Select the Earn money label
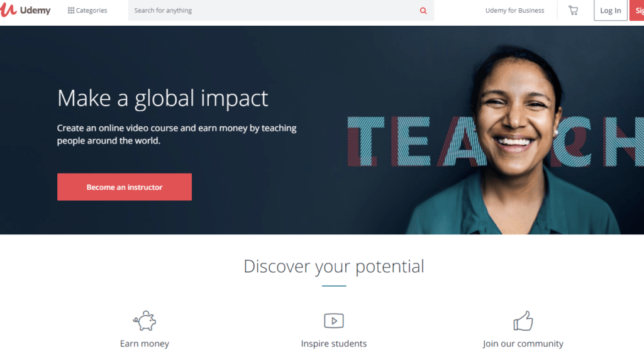Image resolution: width=644 pixels, height=352 pixels. 145,343
